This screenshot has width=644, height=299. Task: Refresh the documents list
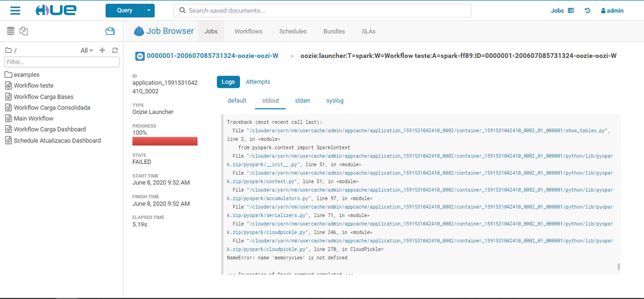pyautogui.click(x=115, y=50)
